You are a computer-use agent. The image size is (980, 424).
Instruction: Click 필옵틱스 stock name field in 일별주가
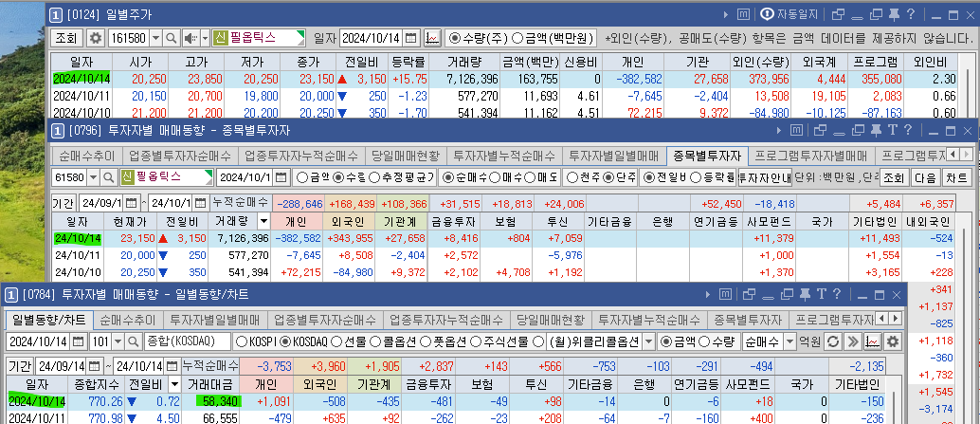click(x=259, y=38)
